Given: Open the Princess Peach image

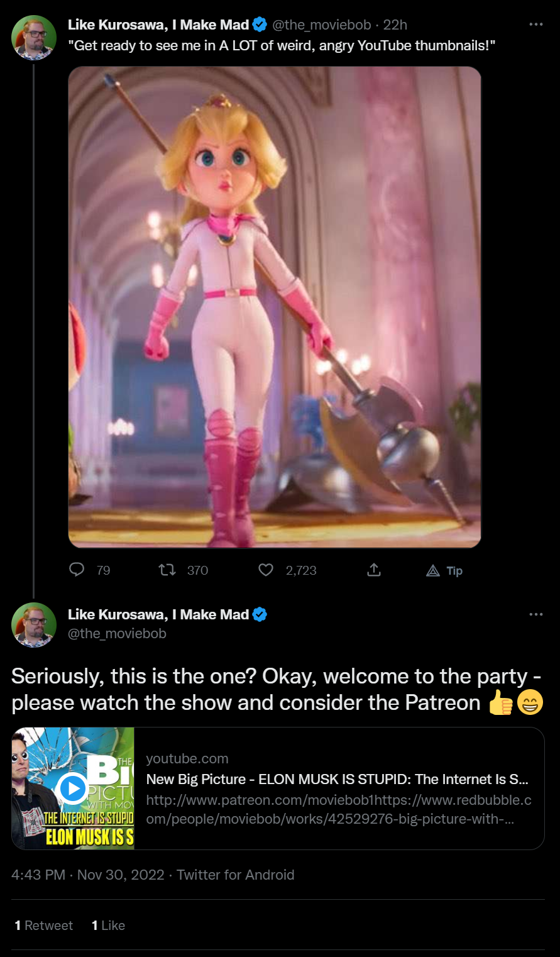Looking at the screenshot, I should click(275, 307).
